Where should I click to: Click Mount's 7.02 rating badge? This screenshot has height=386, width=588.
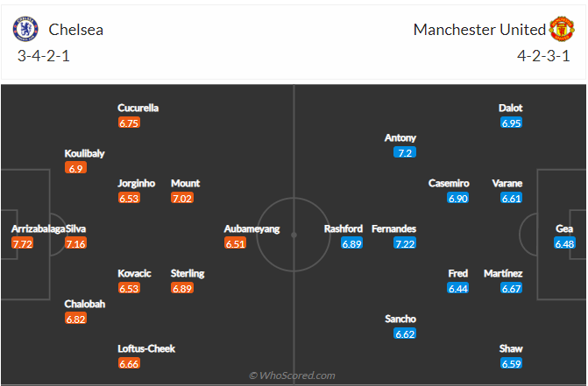[182, 199]
